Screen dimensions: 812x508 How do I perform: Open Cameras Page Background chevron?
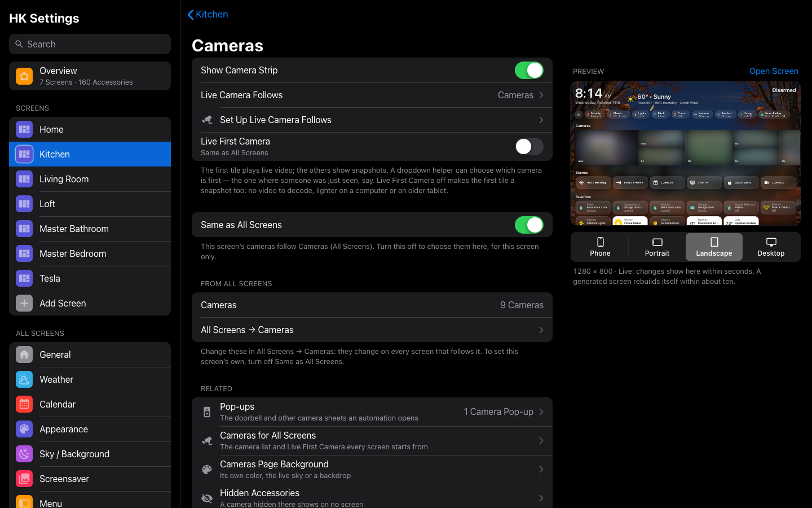point(541,470)
